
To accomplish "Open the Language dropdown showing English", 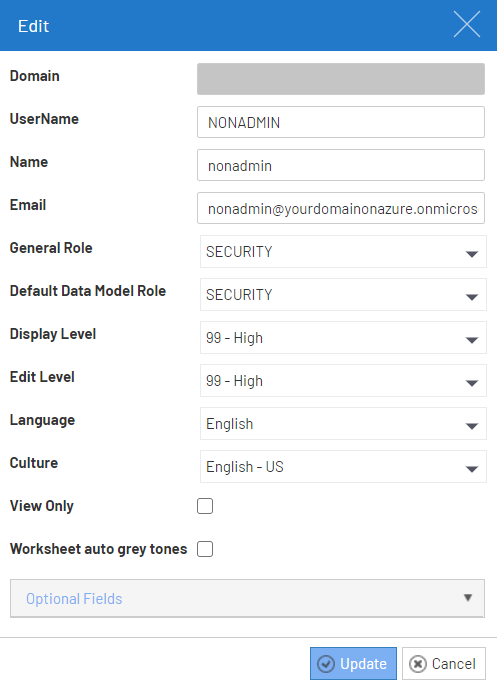I will 343,424.
